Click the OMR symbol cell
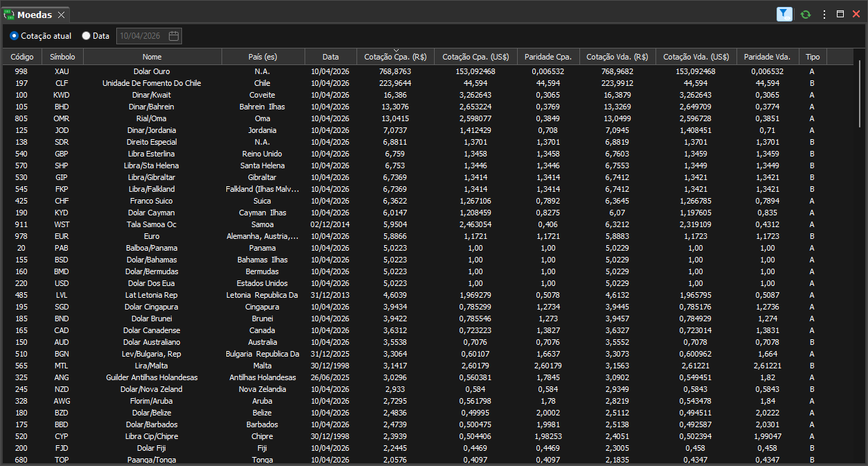This screenshot has height=466, width=868. (x=62, y=118)
